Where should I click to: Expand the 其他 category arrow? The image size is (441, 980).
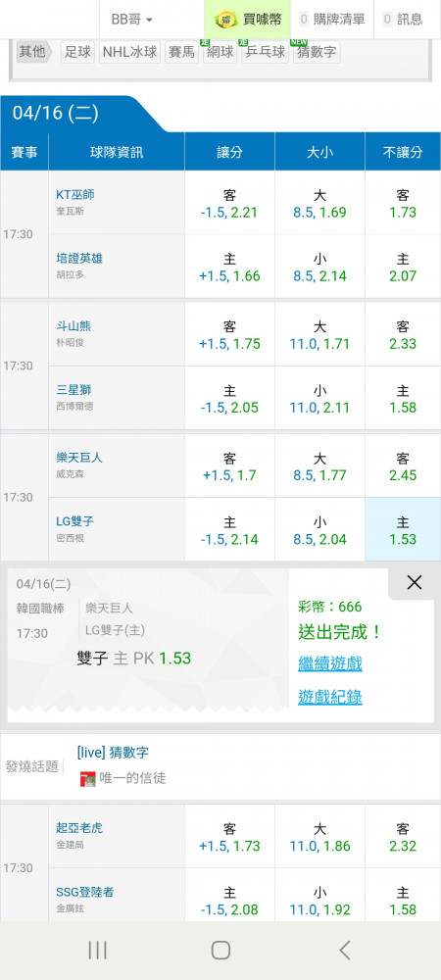coord(34,51)
